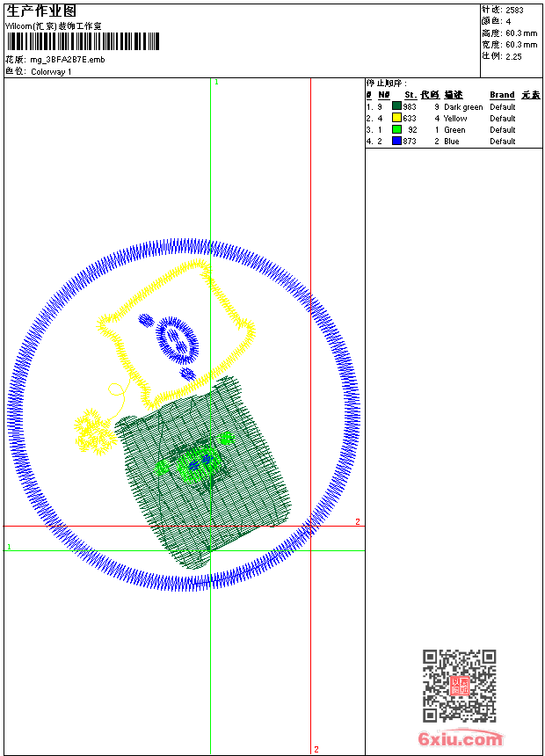This screenshot has height=756, width=545.
Task: Click the '代码' column header
Action: pos(430,95)
